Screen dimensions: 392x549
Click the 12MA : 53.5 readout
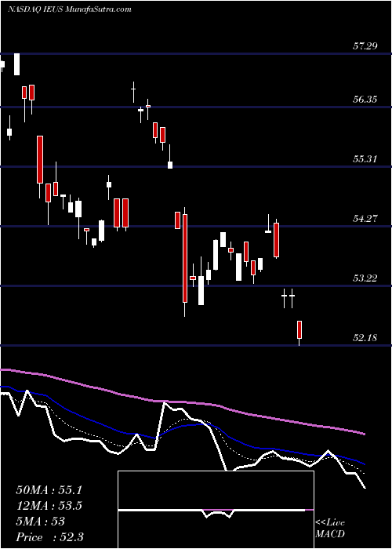[x=49, y=506]
